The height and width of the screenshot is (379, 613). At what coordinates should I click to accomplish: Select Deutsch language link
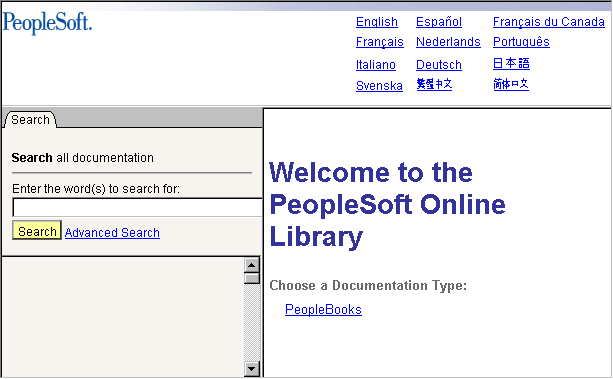[439, 65]
